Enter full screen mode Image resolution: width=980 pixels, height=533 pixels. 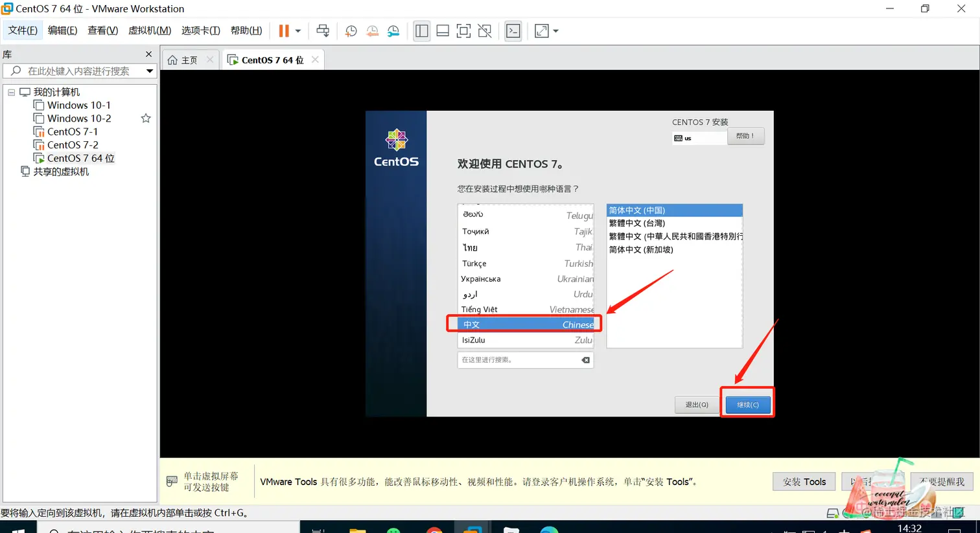point(463,30)
